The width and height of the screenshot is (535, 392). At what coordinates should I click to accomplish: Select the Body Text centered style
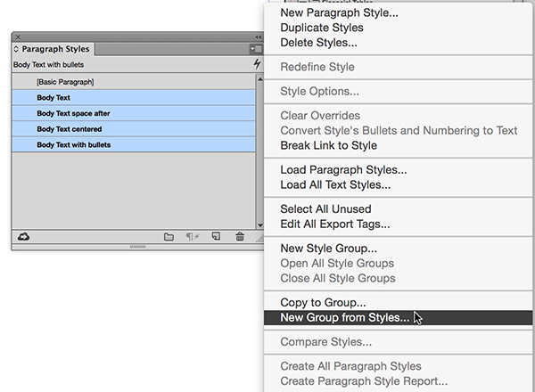134,129
